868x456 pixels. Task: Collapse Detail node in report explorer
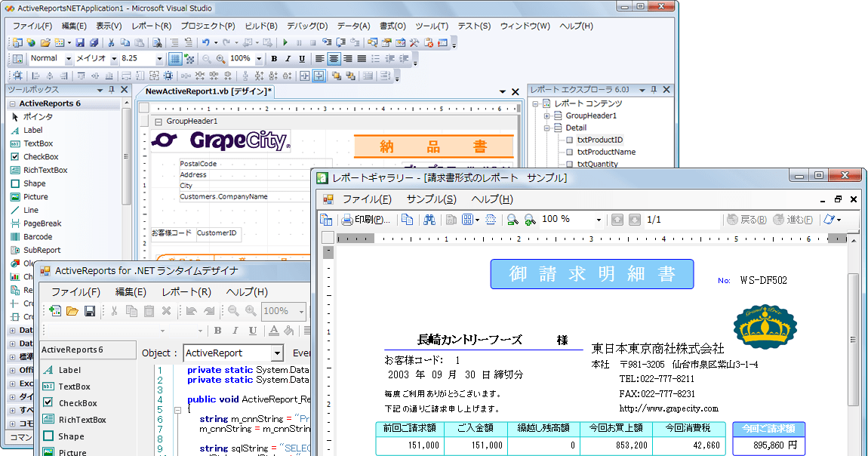click(x=546, y=128)
